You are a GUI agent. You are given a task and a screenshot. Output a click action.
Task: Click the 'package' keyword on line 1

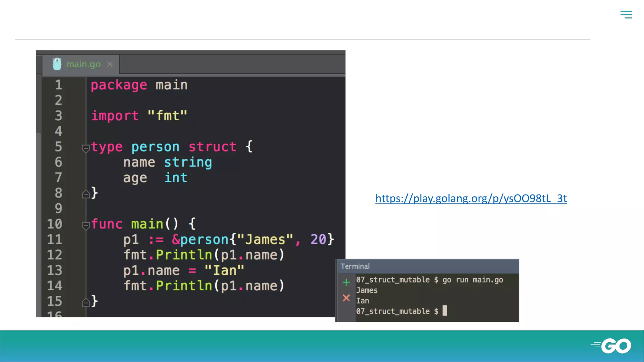click(119, 85)
